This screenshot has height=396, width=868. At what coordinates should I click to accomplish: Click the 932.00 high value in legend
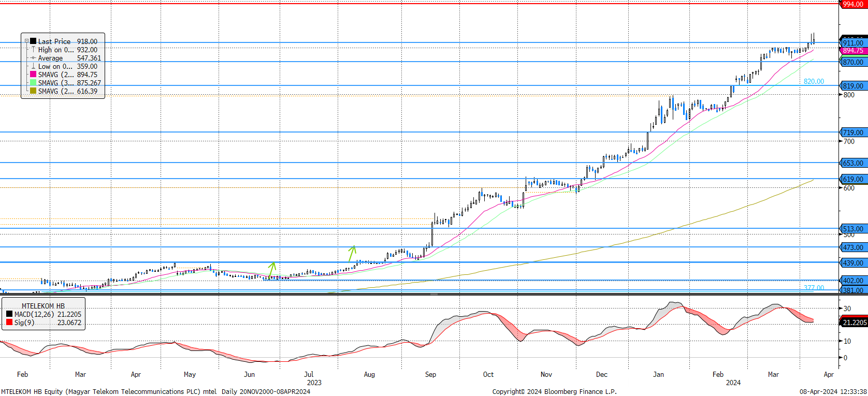[x=87, y=50]
